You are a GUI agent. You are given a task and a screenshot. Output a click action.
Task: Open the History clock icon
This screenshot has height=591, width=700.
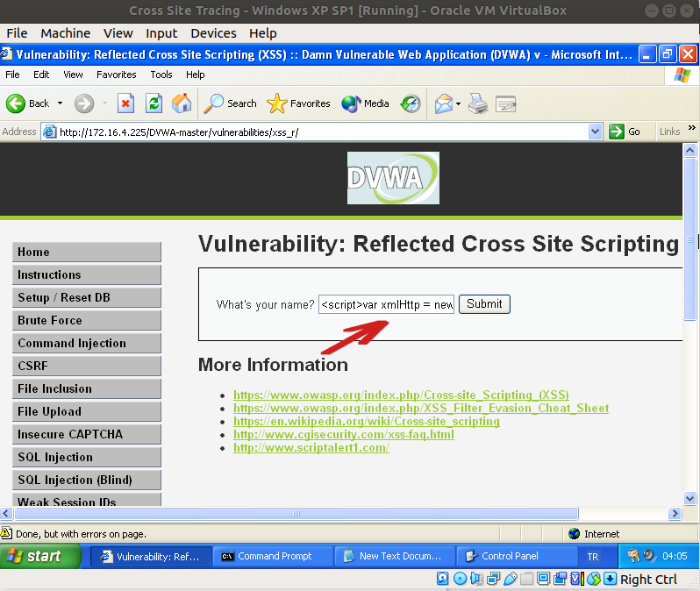tap(411, 103)
